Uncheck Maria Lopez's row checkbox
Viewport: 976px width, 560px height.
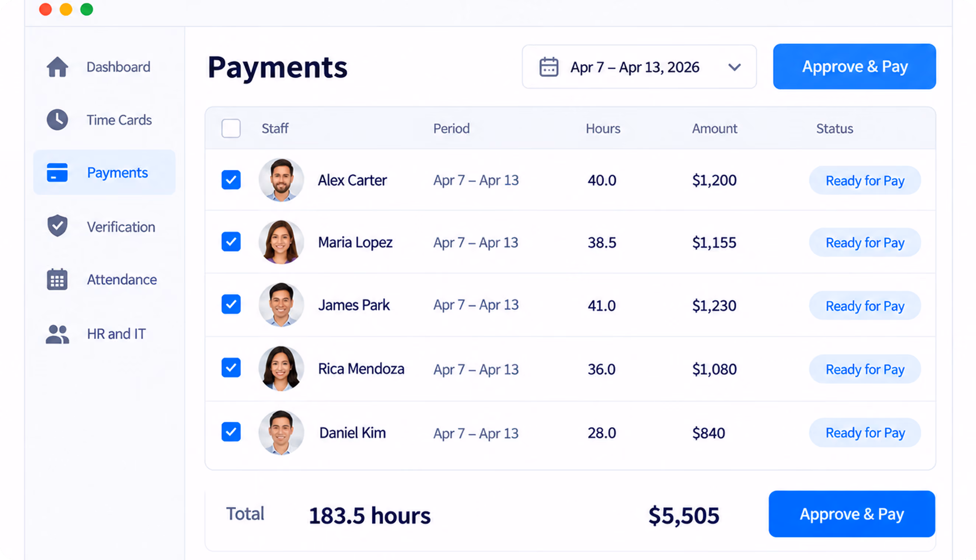click(231, 242)
